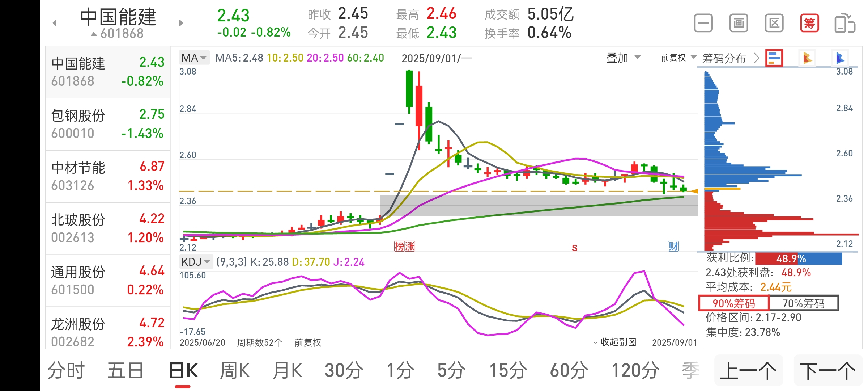868x391 pixels.
Task: Expand the 筹码分布 panel arrow
Action: pos(756,58)
